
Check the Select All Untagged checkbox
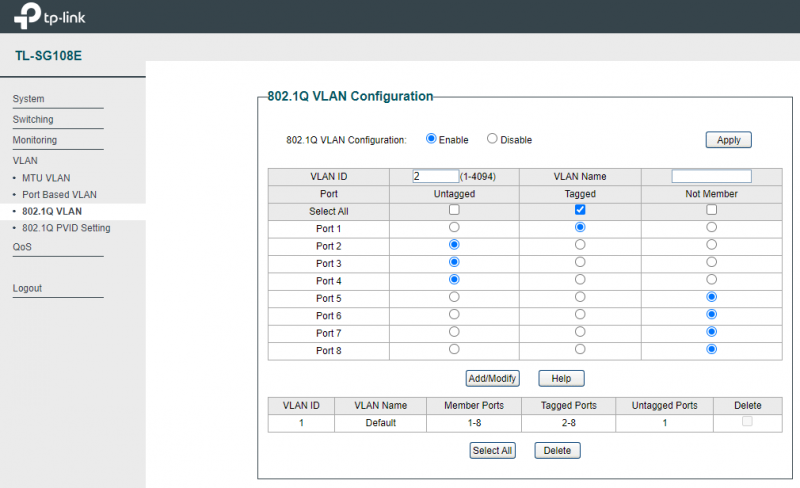(x=454, y=210)
